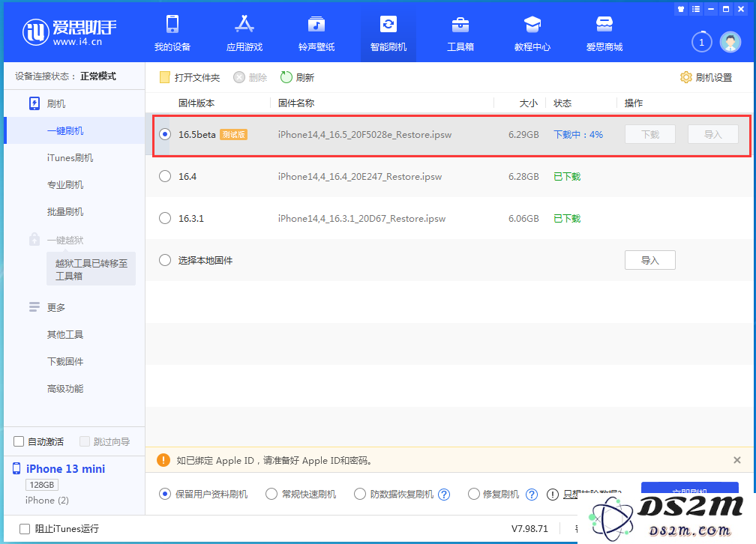Click the 刷机 flash icon in sidebar
Viewport: 756px width, 544px height.
[34, 103]
